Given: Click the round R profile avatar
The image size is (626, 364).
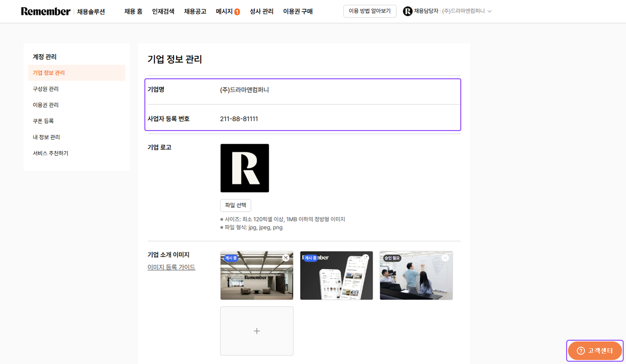Looking at the screenshot, I should 408,11.
